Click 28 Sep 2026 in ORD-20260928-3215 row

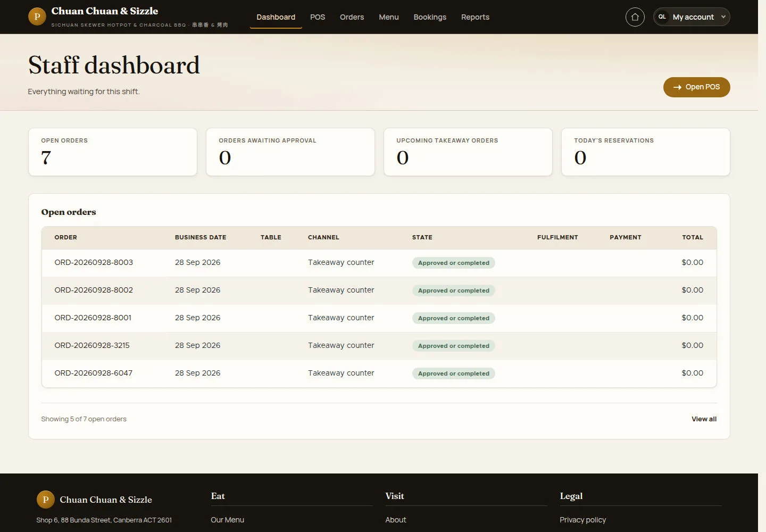[197, 345]
